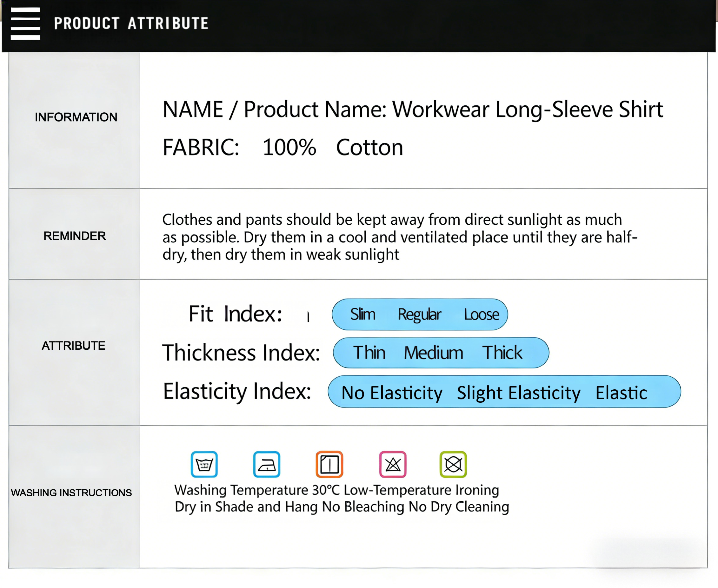The image size is (718, 588).
Task: Click the INFORMATION section label
Action: pyautogui.click(x=76, y=117)
